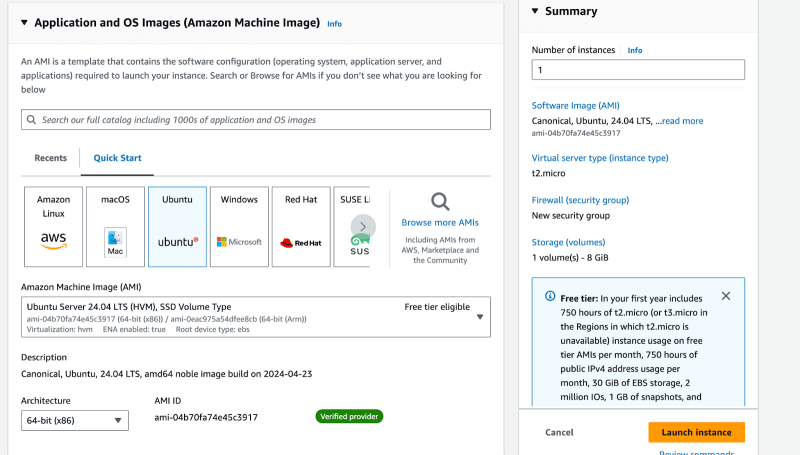Screen dimensions: 800x455
Task: Collapse the Summary panel
Action: [535, 11]
